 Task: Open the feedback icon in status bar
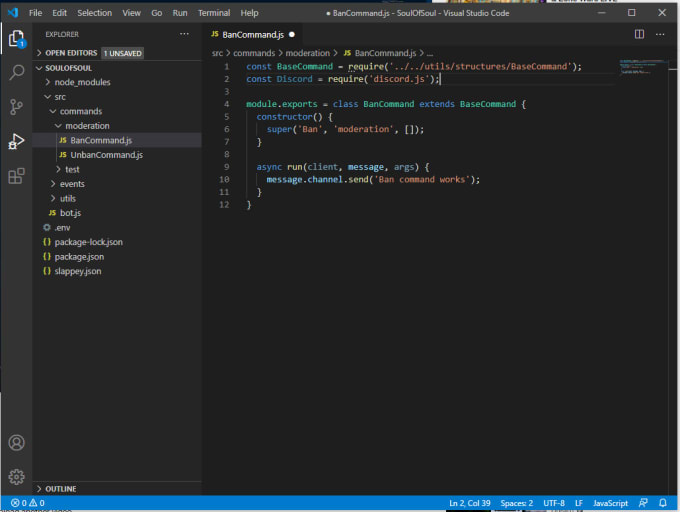[643, 503]
